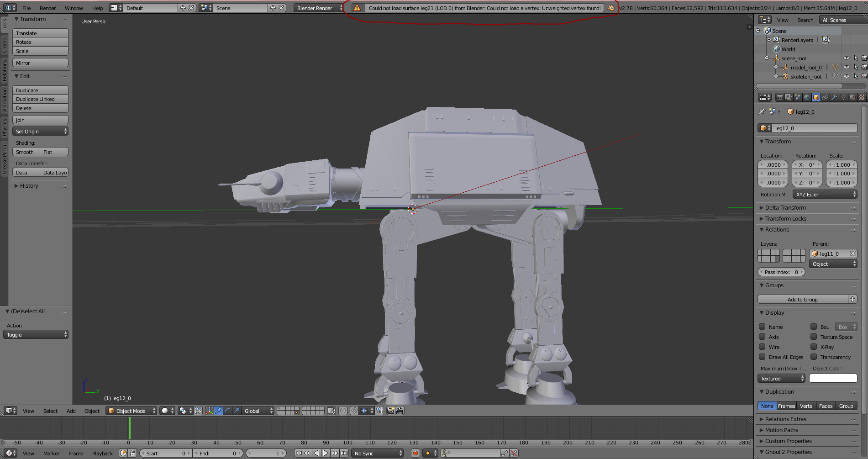This screenshot has width=868, height=459.
Task: Open the Window menu
Action: 74,8
